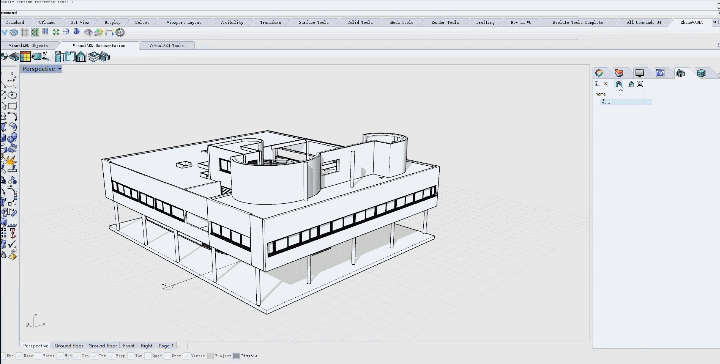Open the Layers panel tab icon
The height and width of the screenshot is (364, 720).
pyautogui.click(x=619, y=73)
